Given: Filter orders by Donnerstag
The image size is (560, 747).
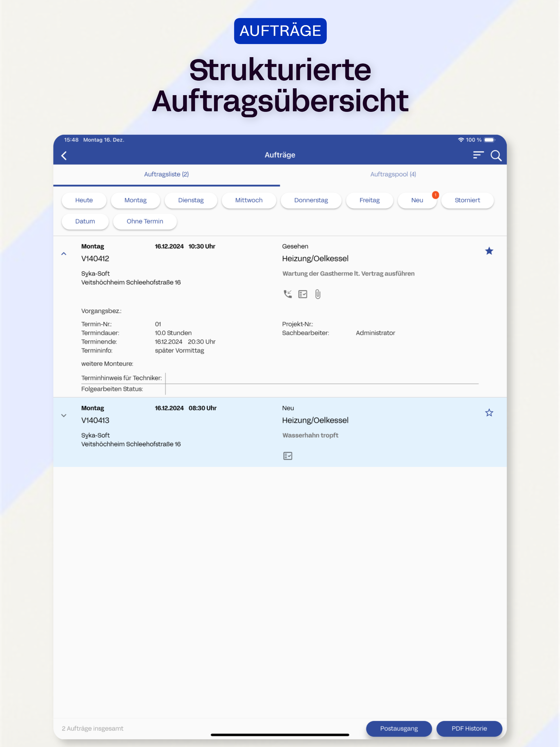Looking at the screenshot, I should click(x=311, y=200).
